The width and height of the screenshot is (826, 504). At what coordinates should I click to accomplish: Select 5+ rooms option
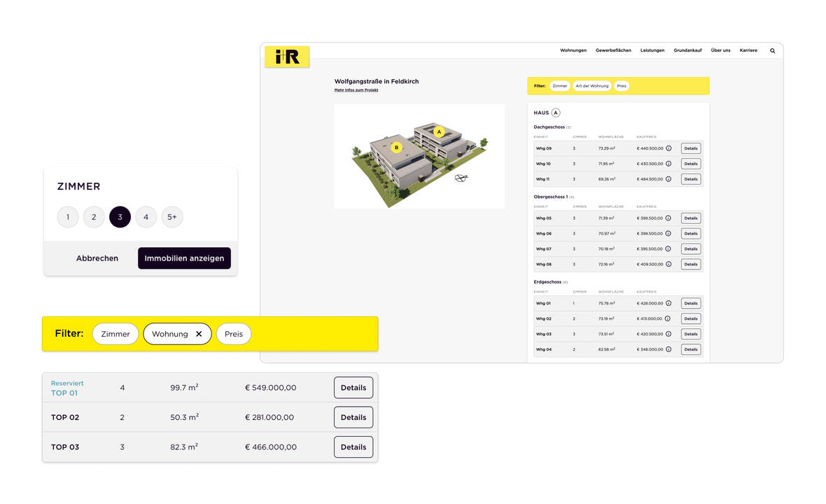(172, 217)
